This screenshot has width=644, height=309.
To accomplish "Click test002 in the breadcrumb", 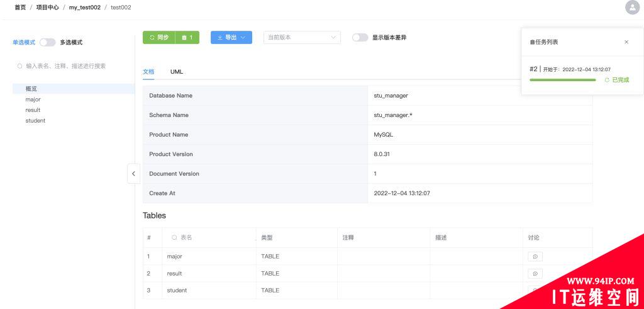I will click(121, 8).
